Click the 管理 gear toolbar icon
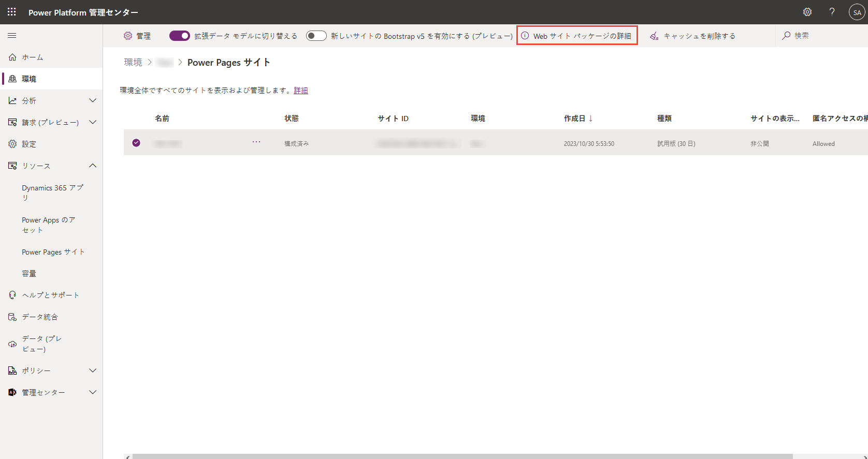Image resolution: width=868 pixels, height=459 pixels. pos(128,36)
